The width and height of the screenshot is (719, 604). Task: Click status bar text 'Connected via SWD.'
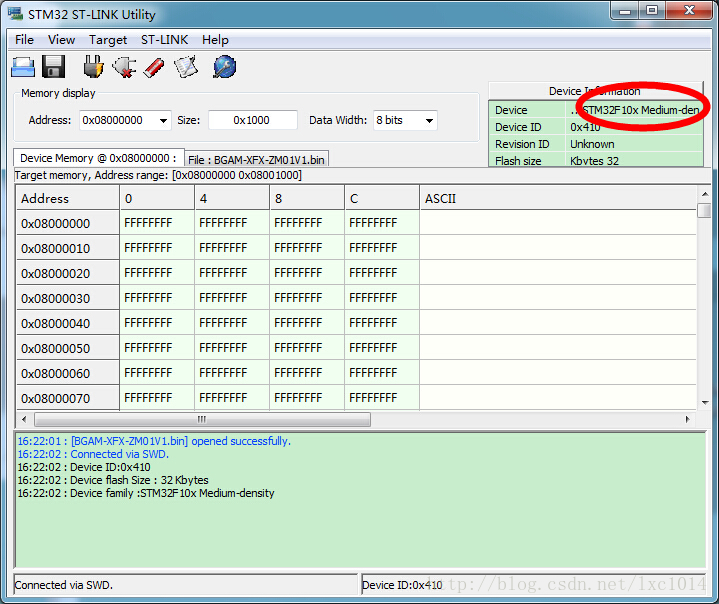(x=64, y=585)
